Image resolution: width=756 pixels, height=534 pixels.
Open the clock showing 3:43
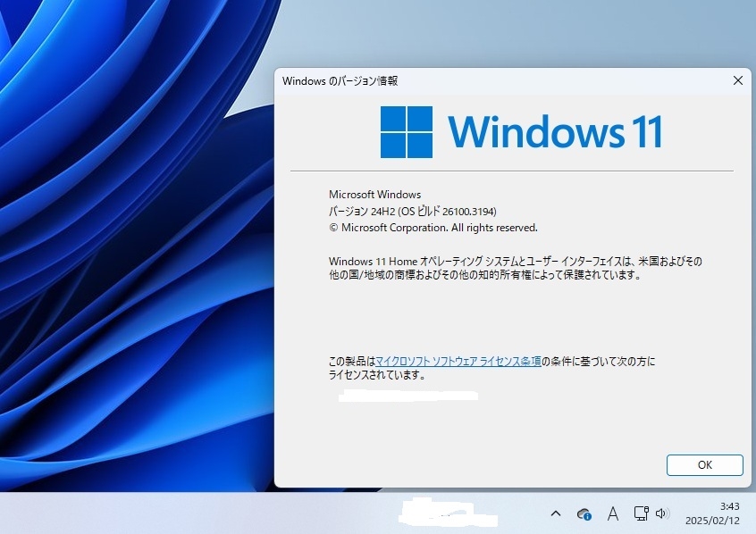pos(729,506)
